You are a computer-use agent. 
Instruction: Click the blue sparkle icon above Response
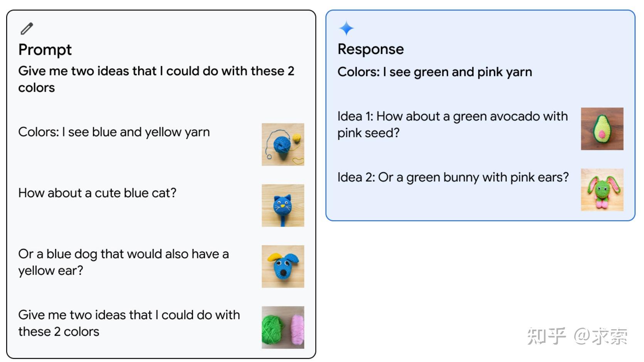346,28
